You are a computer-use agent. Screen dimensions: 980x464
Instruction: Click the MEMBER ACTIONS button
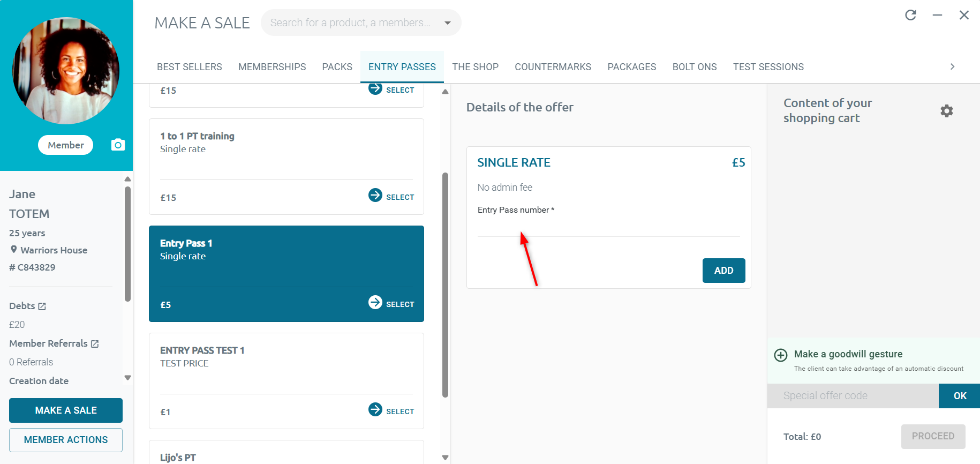point(66,440)
